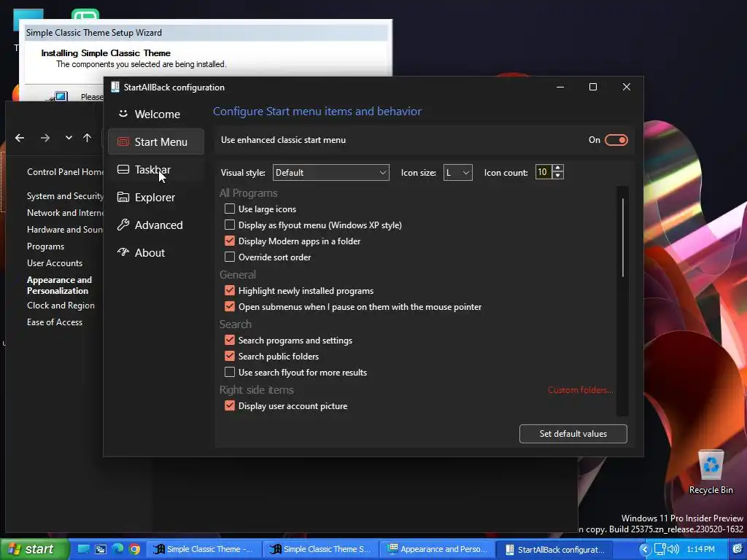747x560 pixels.
Task: Uncheck Display user account picture
Action: 230,405
